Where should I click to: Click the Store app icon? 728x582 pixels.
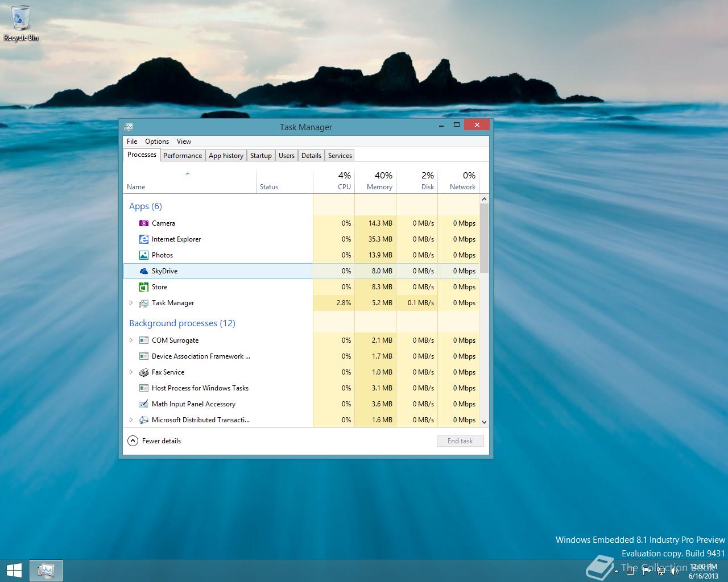(144, 287)
